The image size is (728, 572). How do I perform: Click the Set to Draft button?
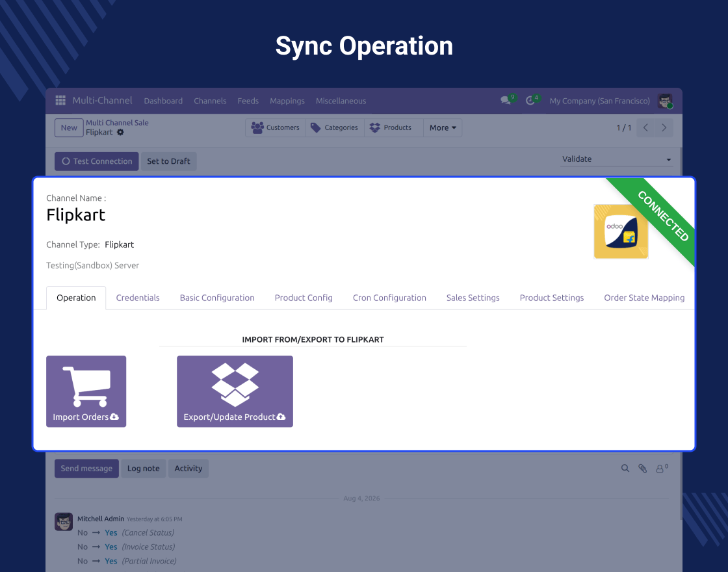tap(168, 161)
